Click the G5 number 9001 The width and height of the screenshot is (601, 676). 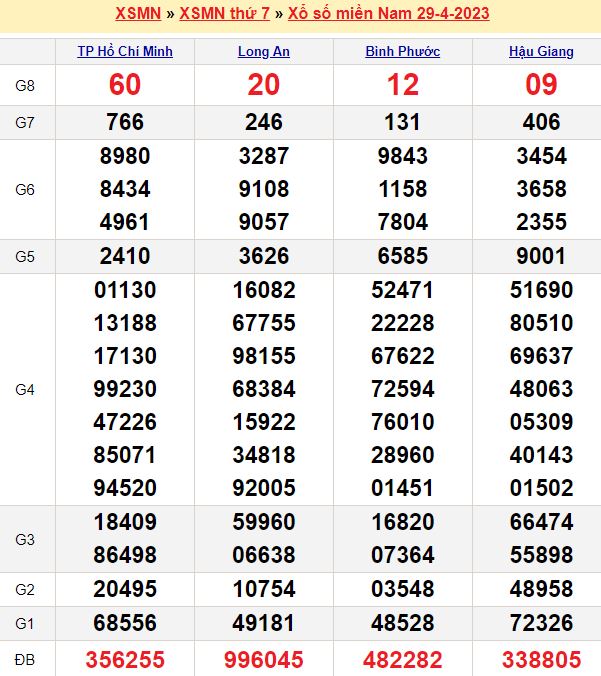(541, 255)
